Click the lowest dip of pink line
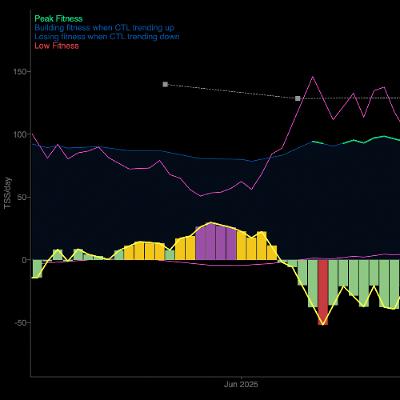The width and height of the screenshot is (400, 400). coord(201,196)
